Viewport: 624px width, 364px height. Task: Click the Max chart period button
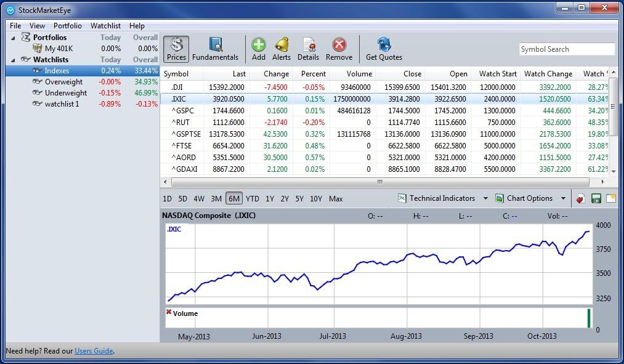pyautogui.click(x=336, y=198)
